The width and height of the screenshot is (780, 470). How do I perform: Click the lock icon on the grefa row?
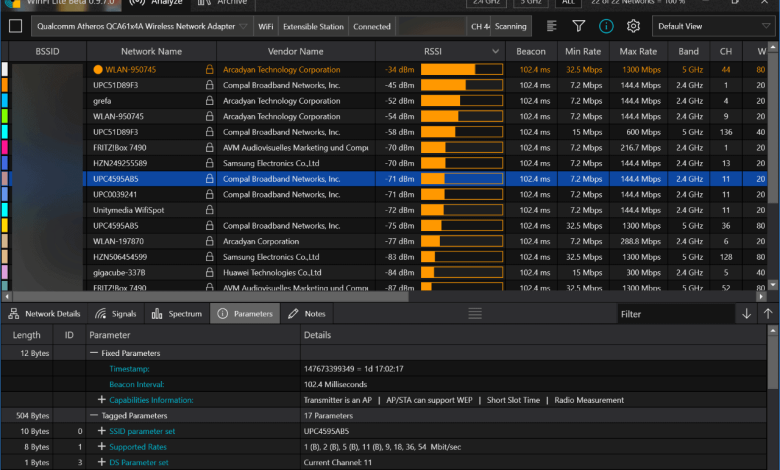coord(209,100)
